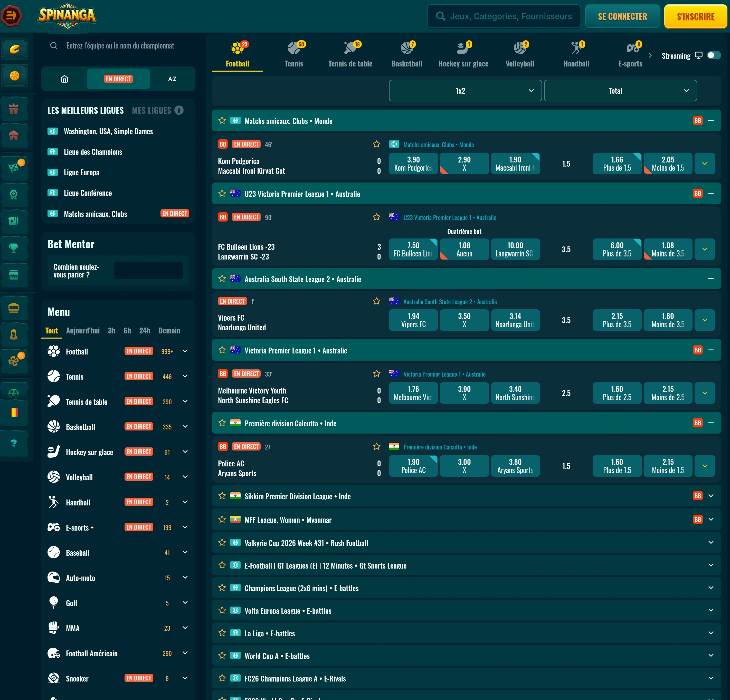Screen dimensions: 730x700
Task: Favorite World Cup A E-battles star
Action: coord(222,655)
